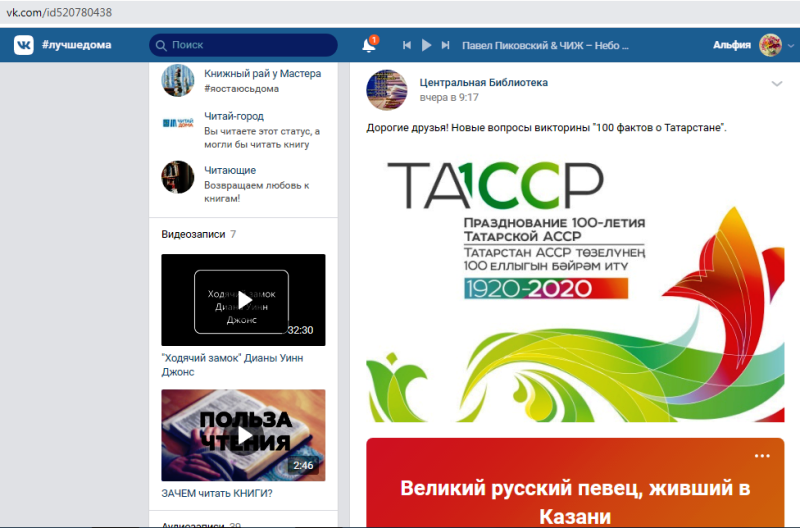Open Центральная Библиотека avatar
The height and width of the screenshot is (528, 800).
click(386, 90)
